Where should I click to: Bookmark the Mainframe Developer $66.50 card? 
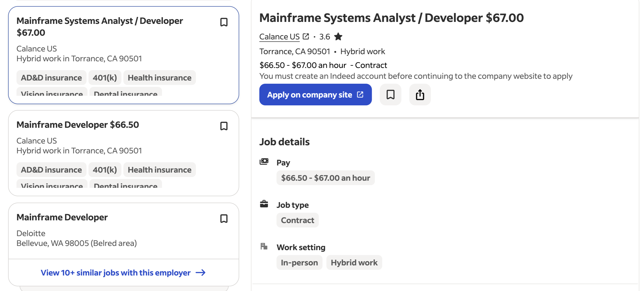tap(224, 126)
